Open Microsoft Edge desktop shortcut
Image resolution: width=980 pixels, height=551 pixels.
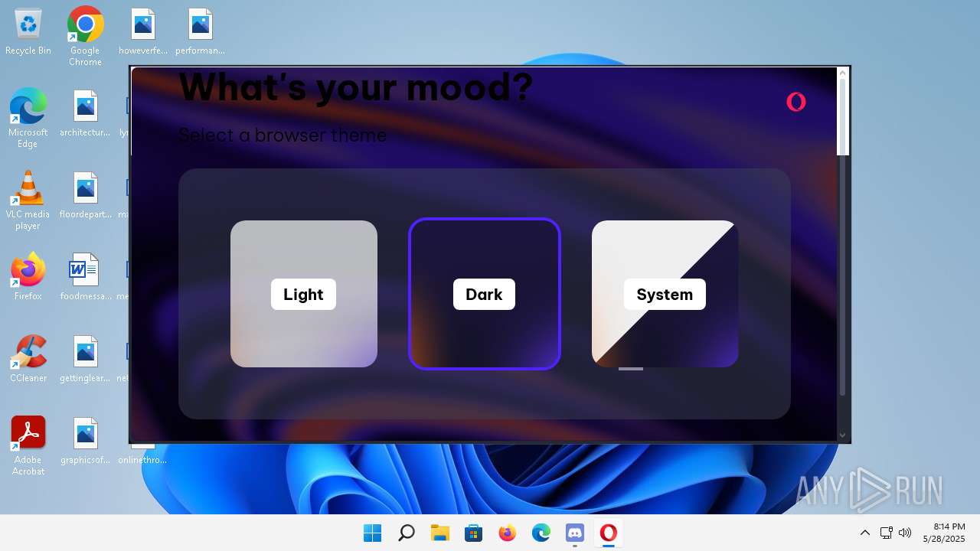coord(28,119)
